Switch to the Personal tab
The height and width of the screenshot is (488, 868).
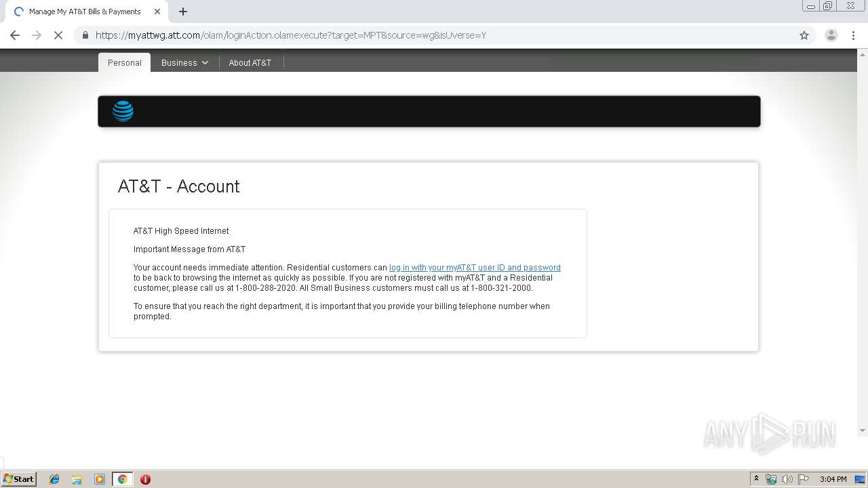click(125, 62)
